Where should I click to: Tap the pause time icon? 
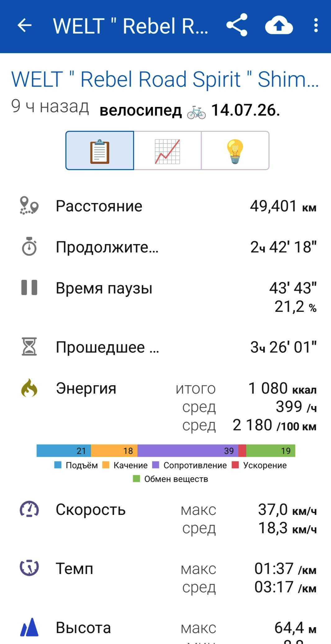[x=29, y=287]
